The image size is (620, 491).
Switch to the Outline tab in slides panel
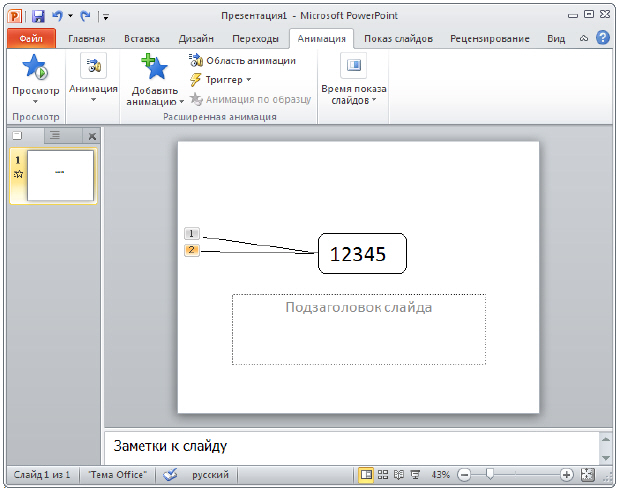pyautogui.click(x=54, y=135)
